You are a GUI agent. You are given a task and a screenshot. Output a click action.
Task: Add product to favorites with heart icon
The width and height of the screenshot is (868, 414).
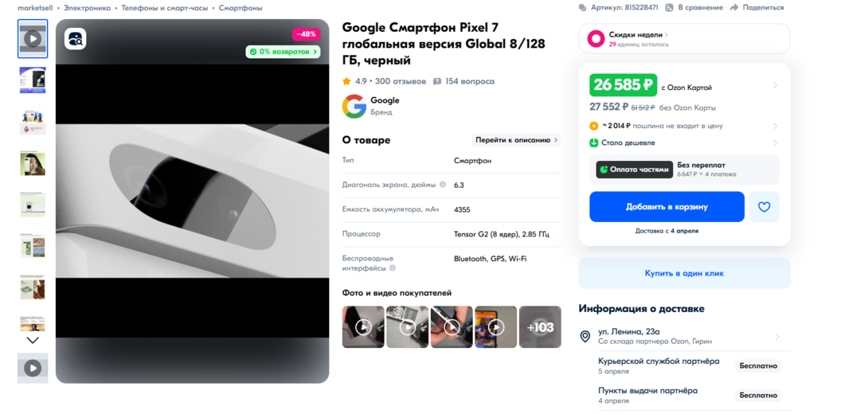coord(764,207)
